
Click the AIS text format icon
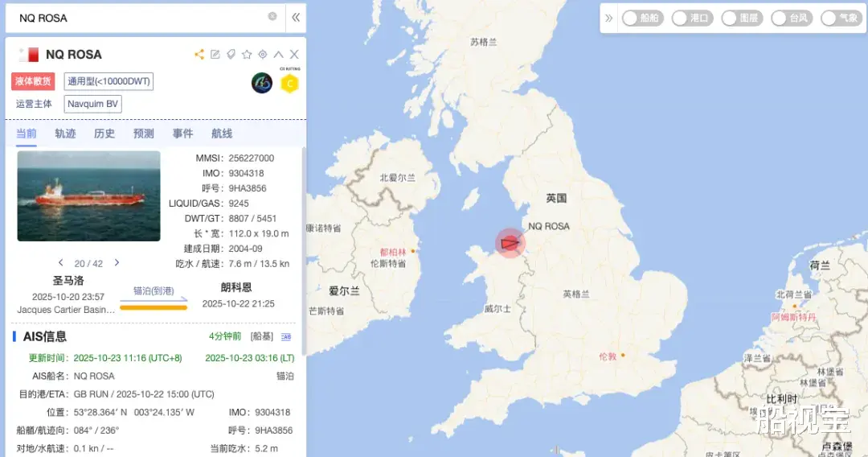point(286,337)
